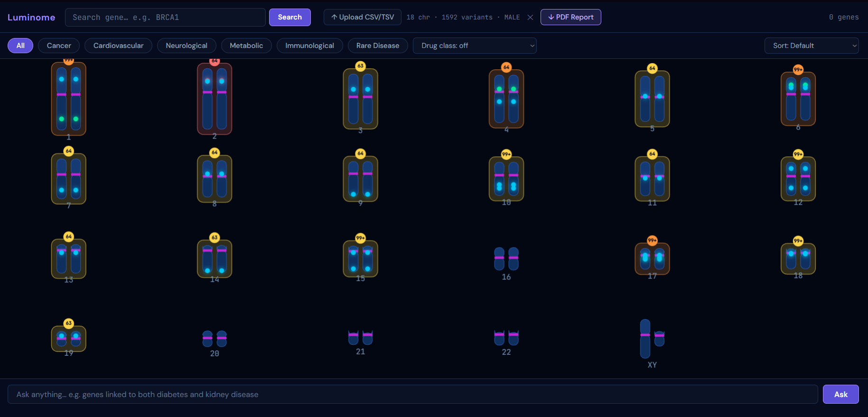Select chromosome 20 ideogram
Screen dimensions: 868x417
215,339
